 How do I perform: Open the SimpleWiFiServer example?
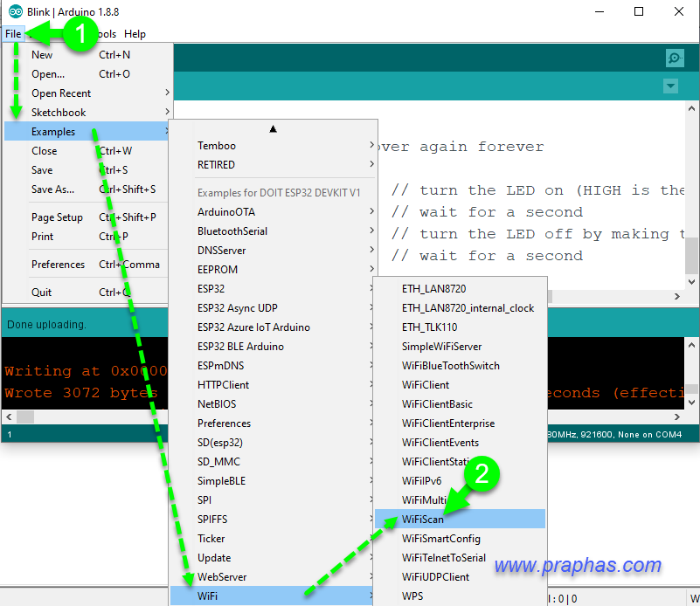[460, 346]
